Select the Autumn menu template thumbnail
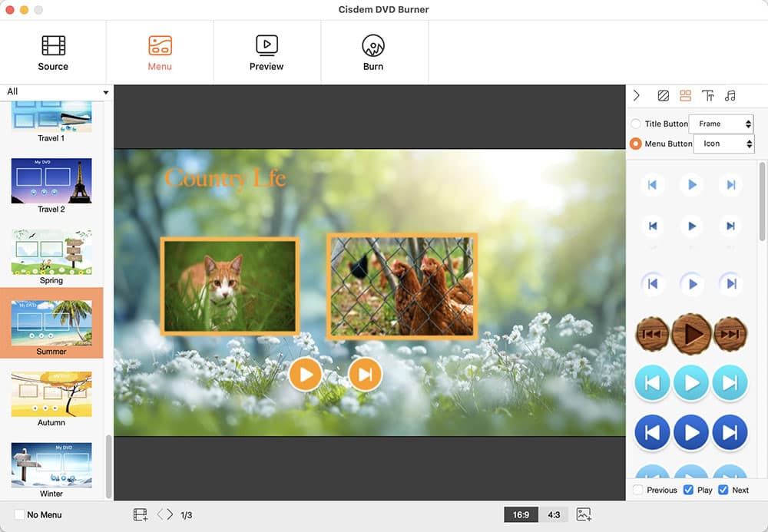 (x=51, y=395)
